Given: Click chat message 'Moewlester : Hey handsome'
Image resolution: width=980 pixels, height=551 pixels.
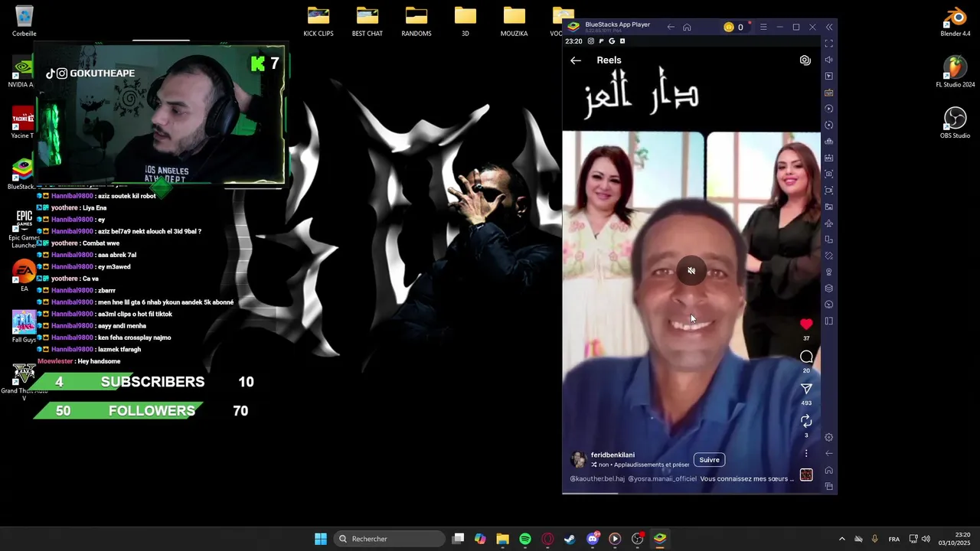Looking at the screenshot, I should pyautogui.click(x=79, y=361).
